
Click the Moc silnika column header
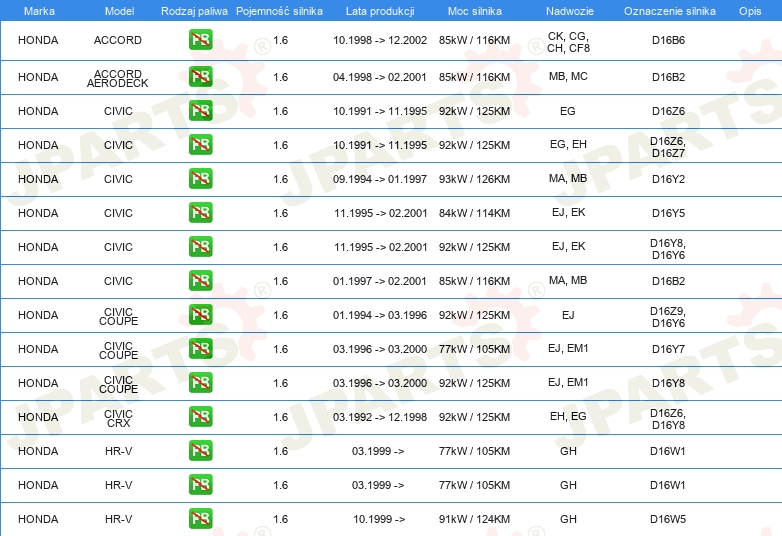click(x=474, y=11)
